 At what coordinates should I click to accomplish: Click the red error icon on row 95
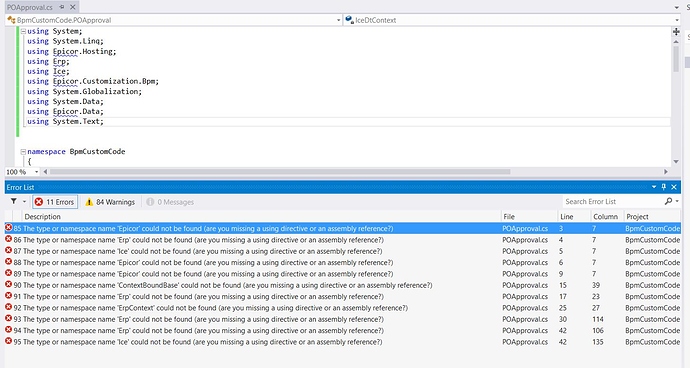click(8, 341)
